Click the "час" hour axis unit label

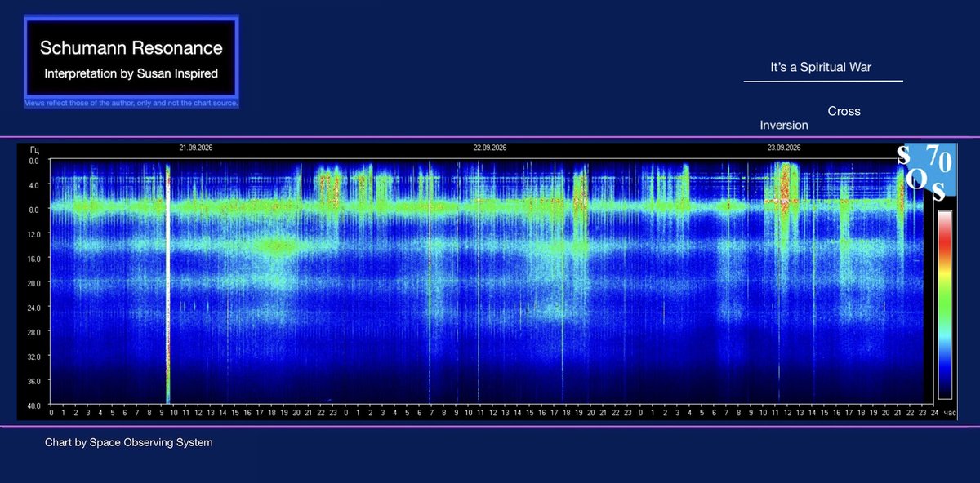click(x=951, y=414)
